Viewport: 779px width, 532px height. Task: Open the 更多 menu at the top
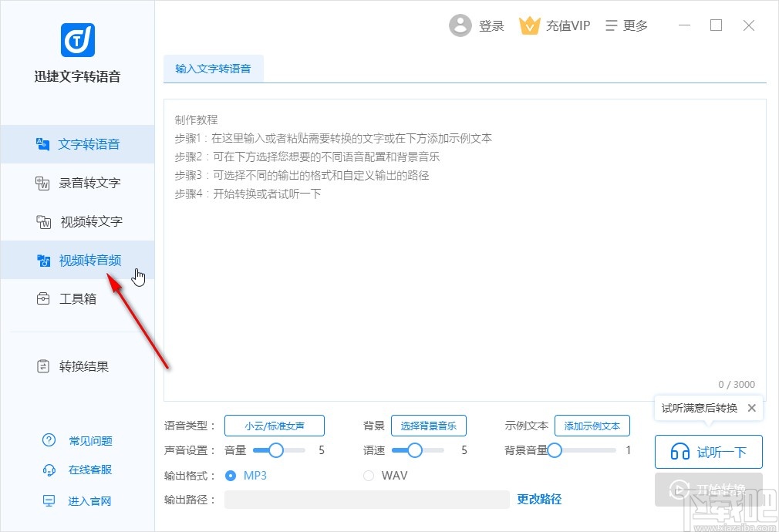[x=627, y=25]
